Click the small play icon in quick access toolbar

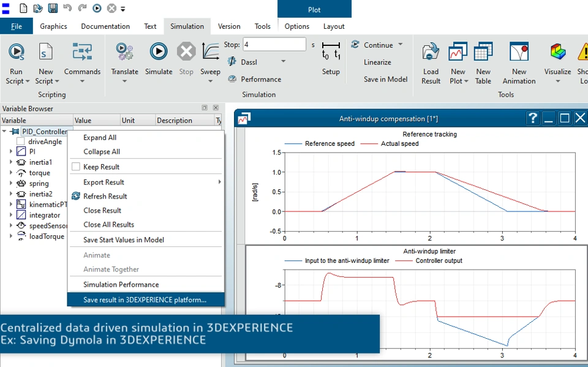97,8
